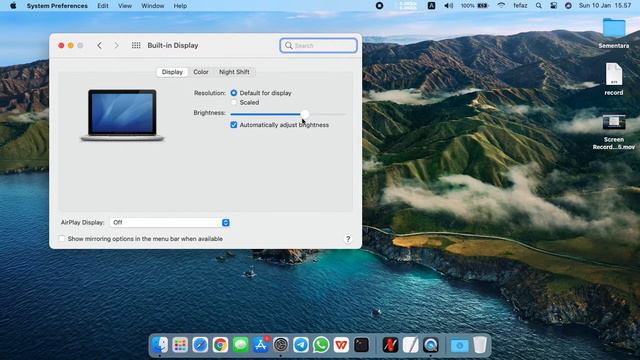The height and width of the screenshot is (360, 640).
Task: Open the Window menu
Action: 153,6
